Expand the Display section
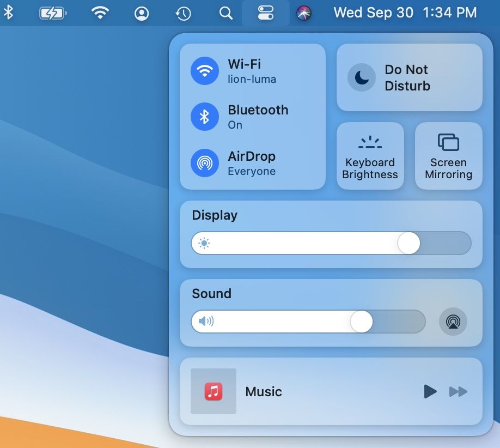500x448 pixels. click(x=214, y=215)
